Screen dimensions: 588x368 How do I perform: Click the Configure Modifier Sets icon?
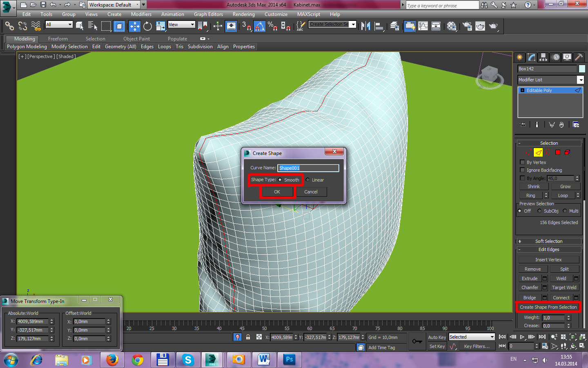click(576, 125)
